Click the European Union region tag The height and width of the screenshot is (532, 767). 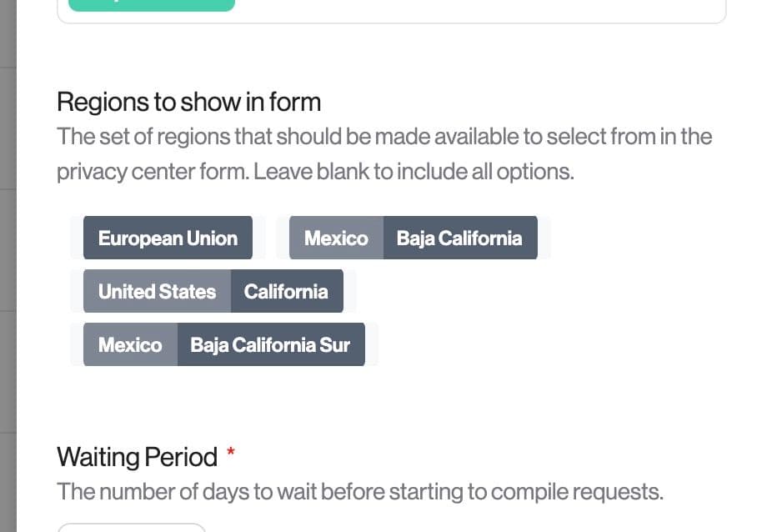[x=168, y=238]
